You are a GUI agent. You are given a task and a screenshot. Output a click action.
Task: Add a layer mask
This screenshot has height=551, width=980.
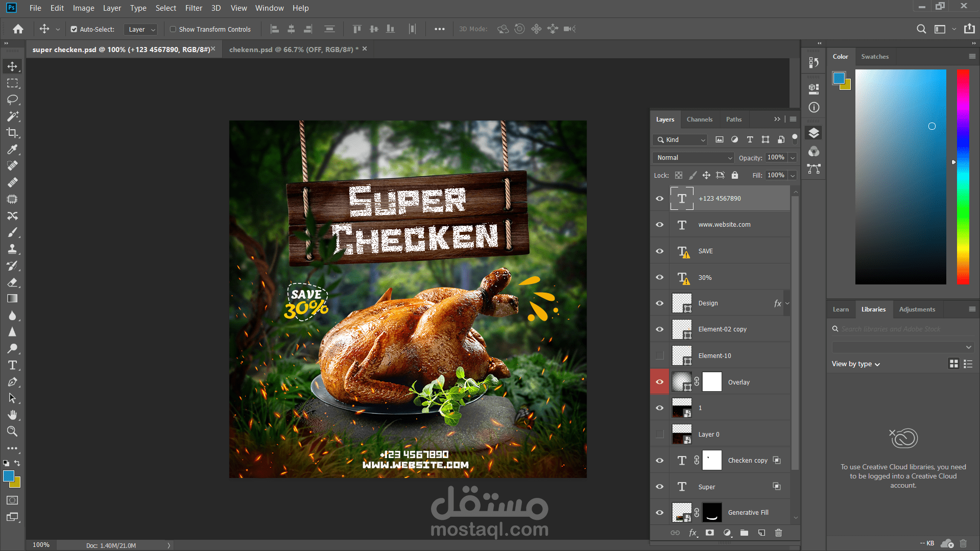click(x=710, y=533)
